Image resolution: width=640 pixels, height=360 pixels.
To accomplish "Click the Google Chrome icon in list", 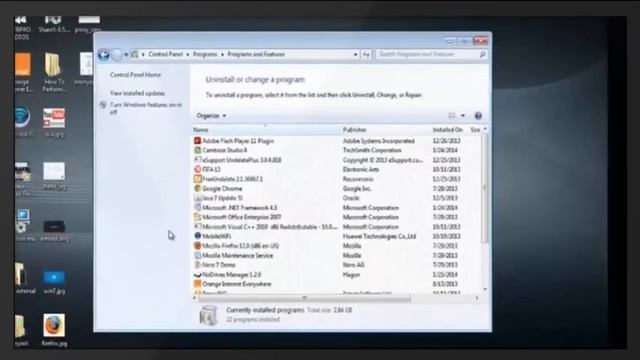I will point(198,189).
